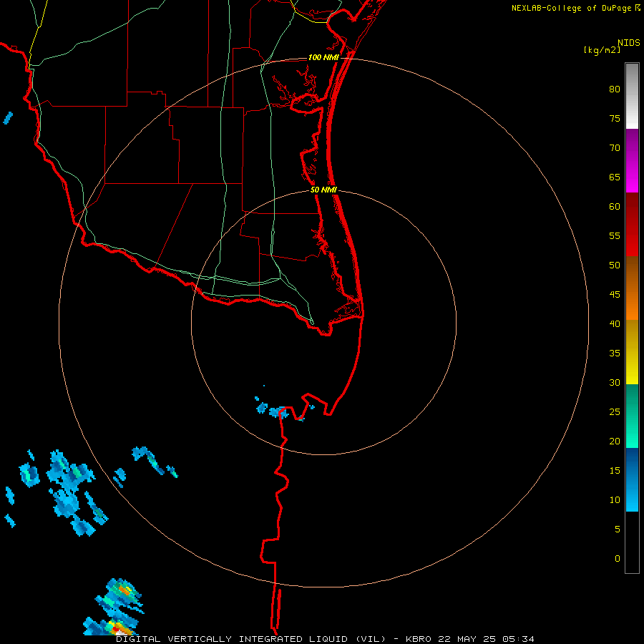Click the 20 value on the color scale

tap(615, 441)
